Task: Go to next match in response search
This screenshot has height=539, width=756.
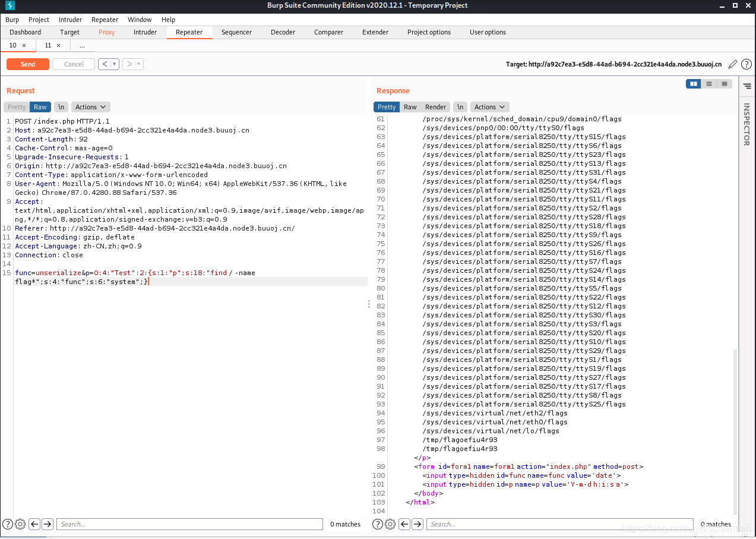Action: tap(417, 524)
